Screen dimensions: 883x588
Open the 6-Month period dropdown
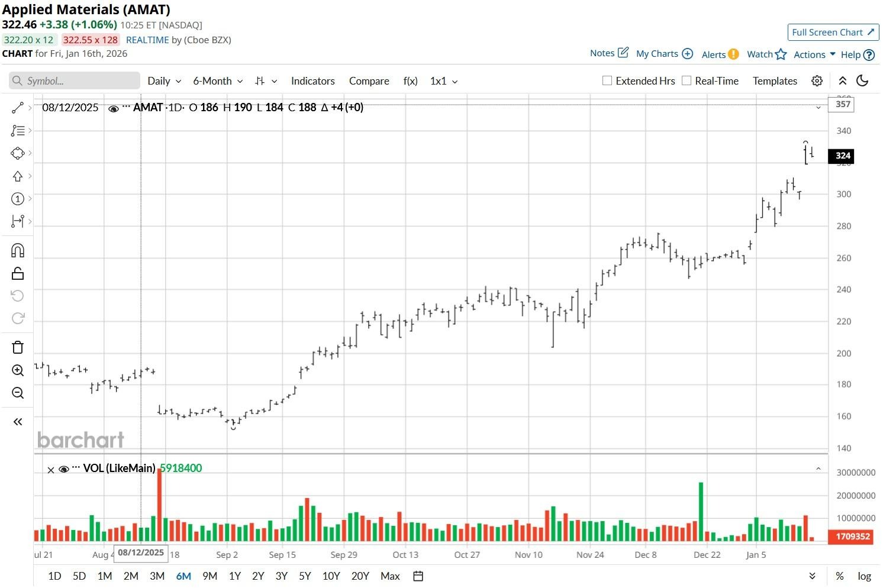click(x=218, y=81)
